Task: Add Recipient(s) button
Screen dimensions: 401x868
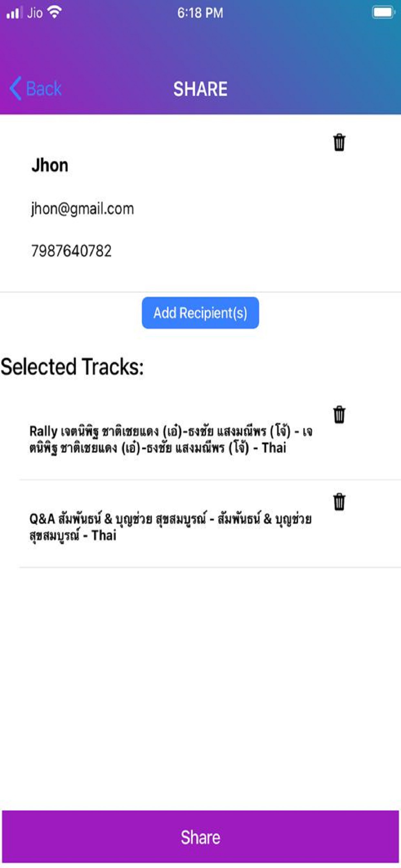Action: pos(200,313)
